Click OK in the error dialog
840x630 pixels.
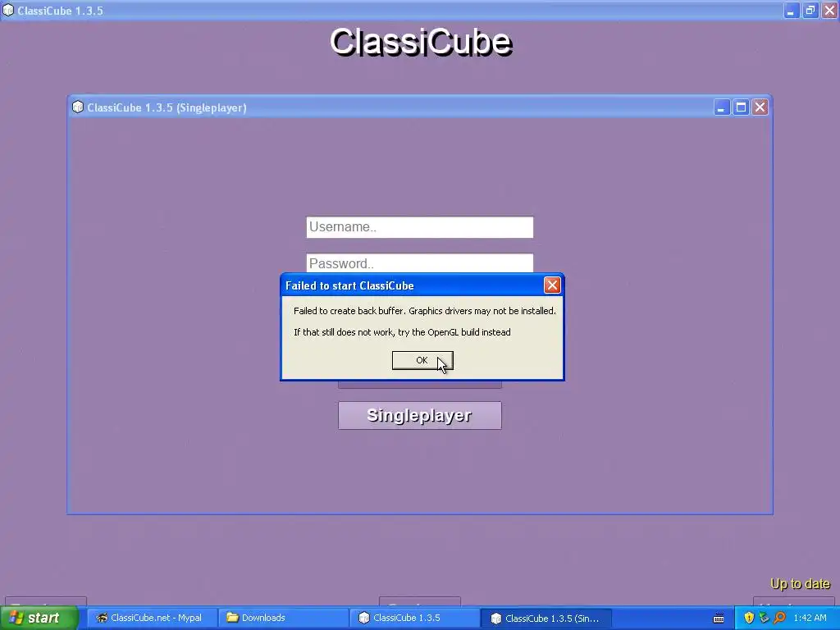coord(422,361)
